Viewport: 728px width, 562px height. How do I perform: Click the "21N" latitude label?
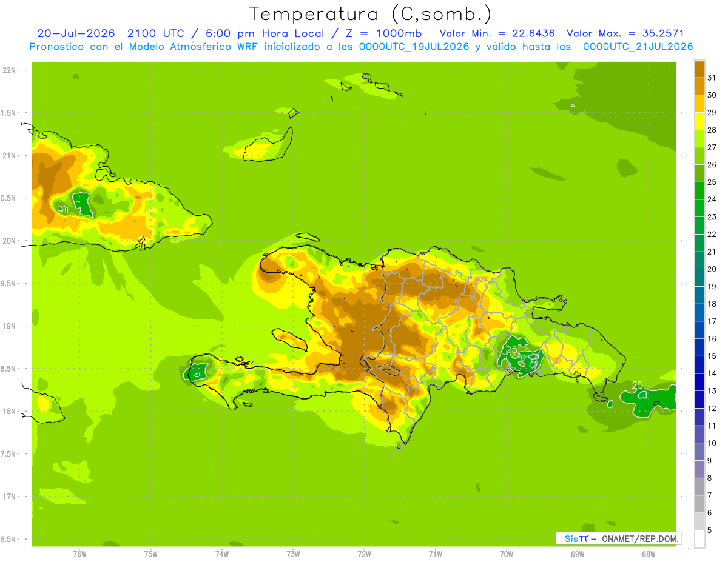pos(10,155)
